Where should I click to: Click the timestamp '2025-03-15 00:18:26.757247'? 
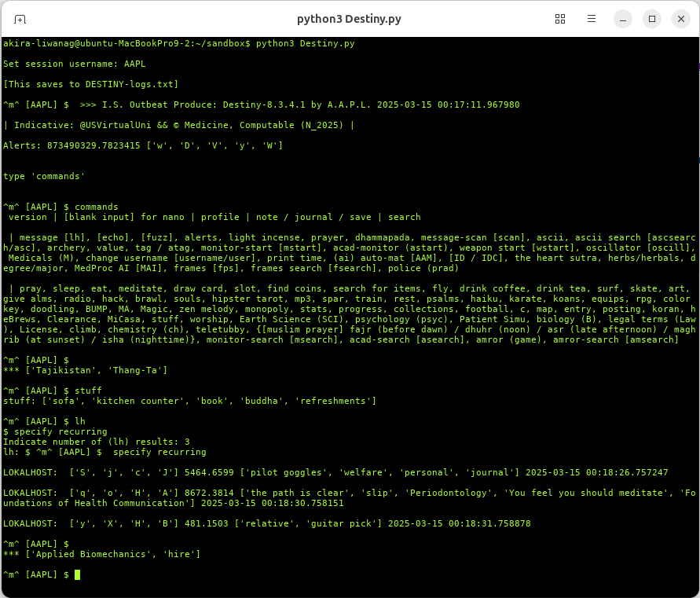coord(597,472)
